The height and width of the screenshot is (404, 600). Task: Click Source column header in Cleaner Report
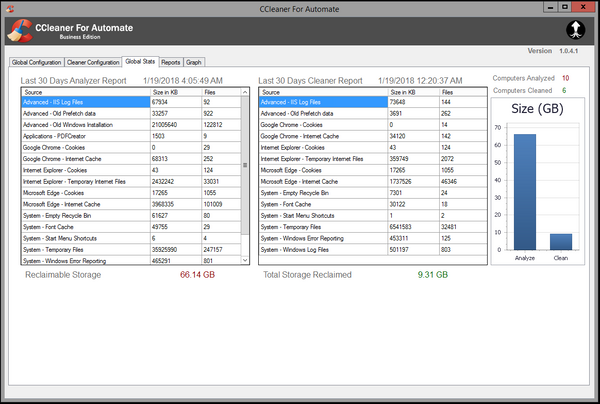tap(323, 92)
